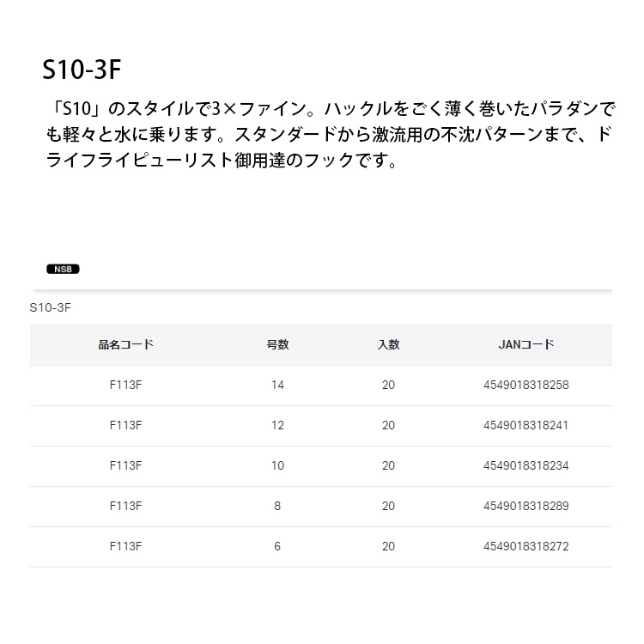Select JAN code 4549018318241
The height and width of the screenshot is (644, 644).
[x=526, y=426]
